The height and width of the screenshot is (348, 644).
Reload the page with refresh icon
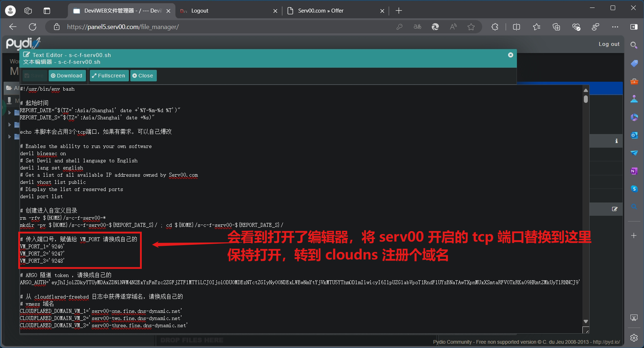pos(33,27)
